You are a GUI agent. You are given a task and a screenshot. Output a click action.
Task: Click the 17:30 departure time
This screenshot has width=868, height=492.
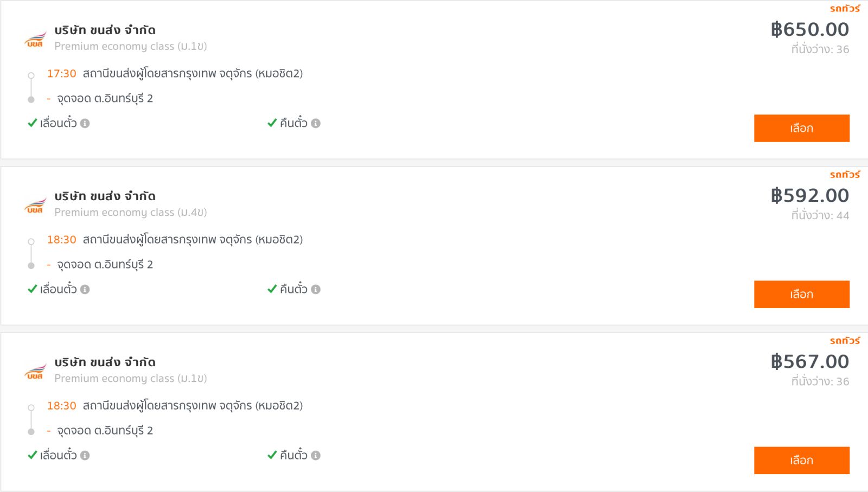pyautogui.click(x=61, y=73)
